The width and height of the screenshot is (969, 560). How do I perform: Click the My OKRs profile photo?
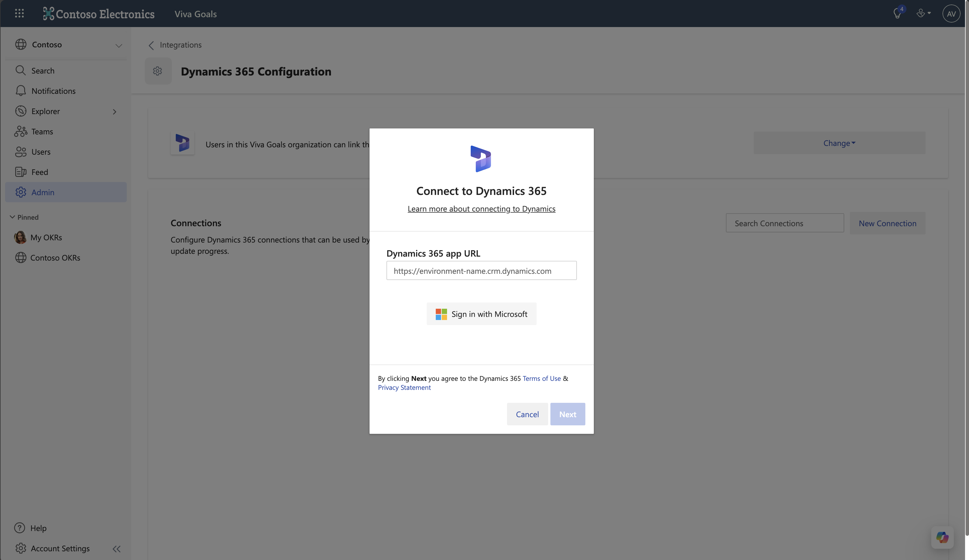[x=20, y=237]
